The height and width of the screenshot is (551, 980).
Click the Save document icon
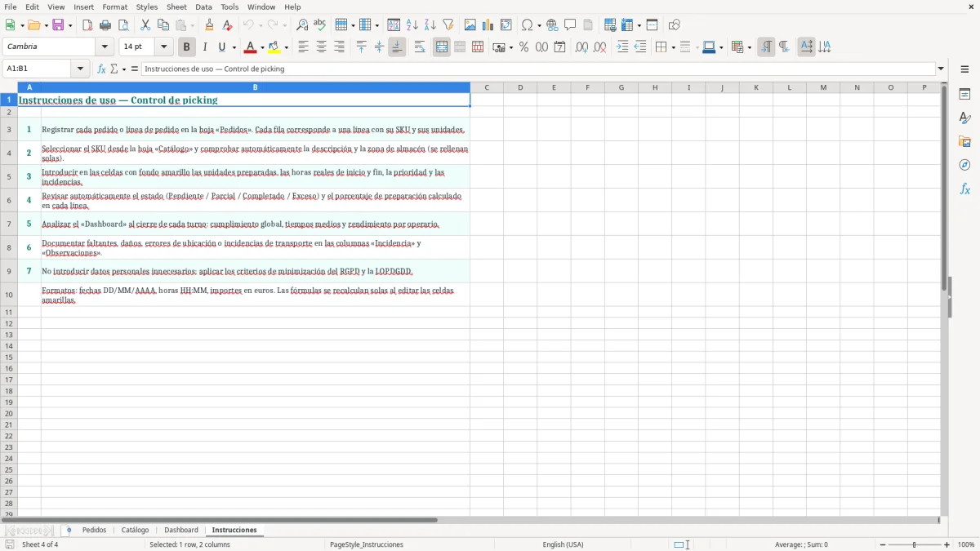58,25
